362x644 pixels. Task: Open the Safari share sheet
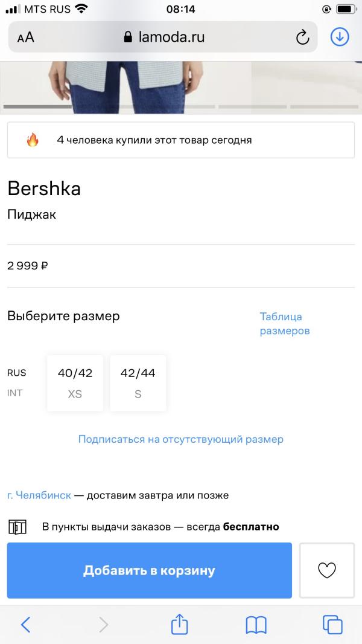pos(180,624)
